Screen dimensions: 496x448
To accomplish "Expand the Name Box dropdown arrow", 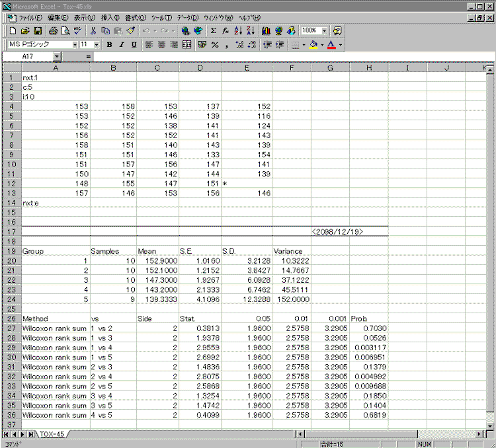I will point(57,57).
